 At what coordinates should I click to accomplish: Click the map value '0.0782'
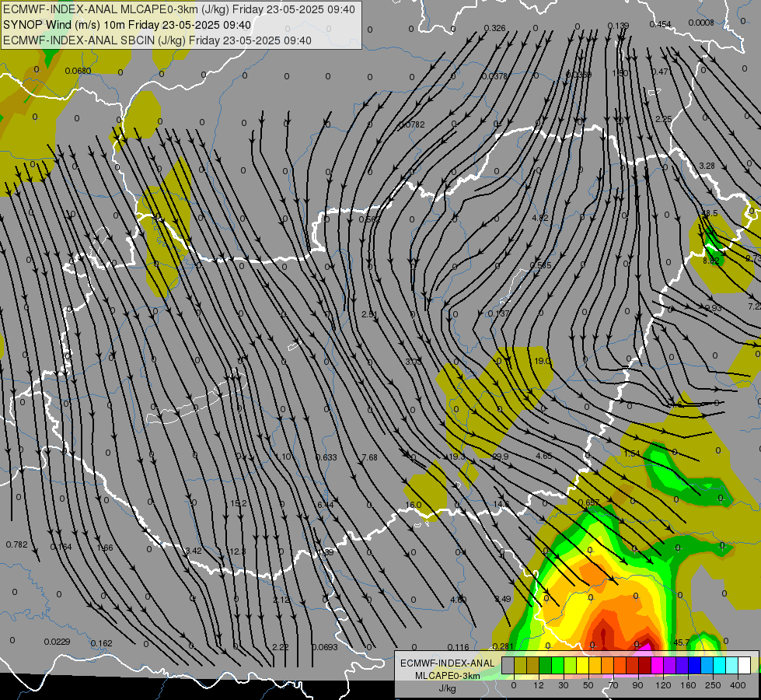coord(411,125)
